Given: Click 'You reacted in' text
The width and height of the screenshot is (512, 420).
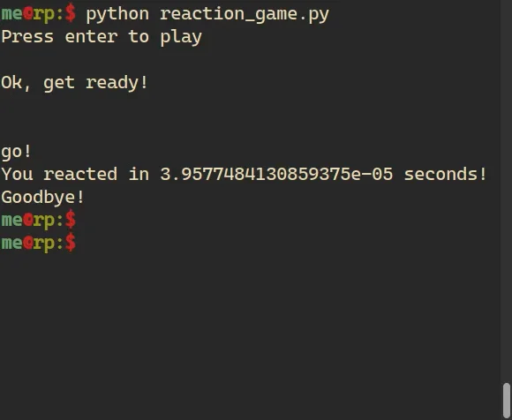Looking at the screenshot, I should tap(75, 174).
